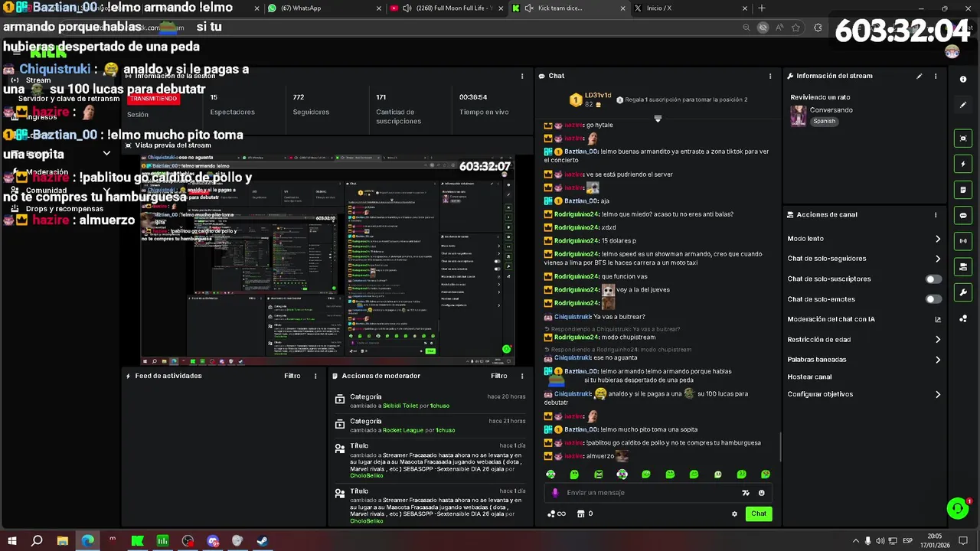Open File Explorer from taskbar
Image resolution: width=980 pixels, height=551 pixels.
point(62,541)
